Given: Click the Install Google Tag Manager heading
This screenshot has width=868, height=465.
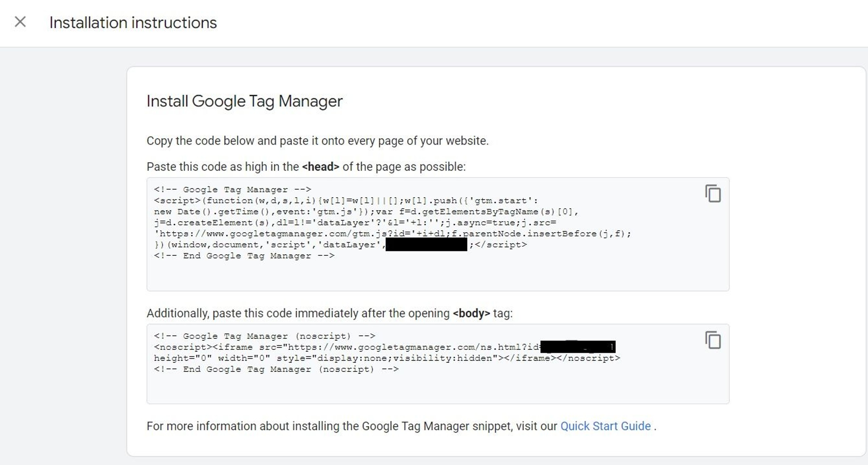Looking at the screenshot, I should tap(244, 101).
